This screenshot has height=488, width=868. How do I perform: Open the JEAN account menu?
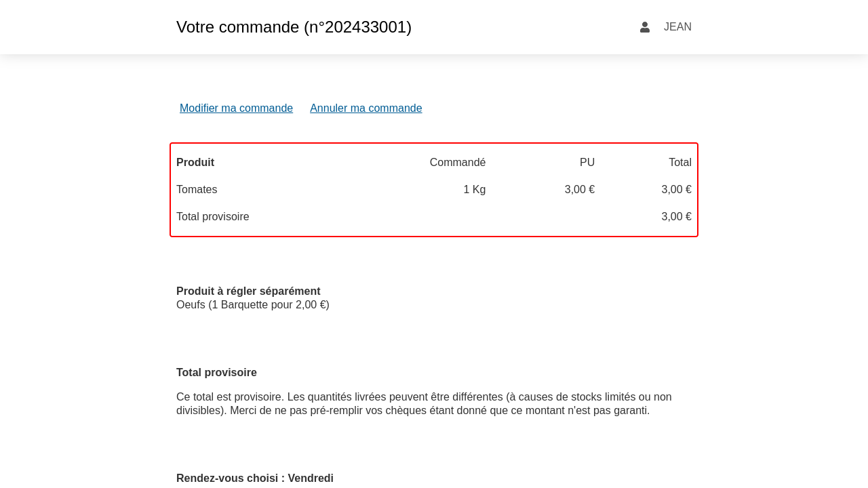pyautogui.click(x=677, y=27)
